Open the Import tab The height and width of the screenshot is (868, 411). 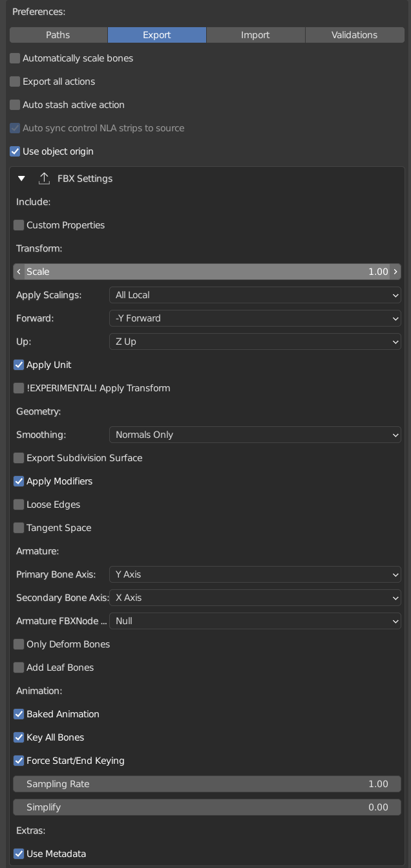255,35
